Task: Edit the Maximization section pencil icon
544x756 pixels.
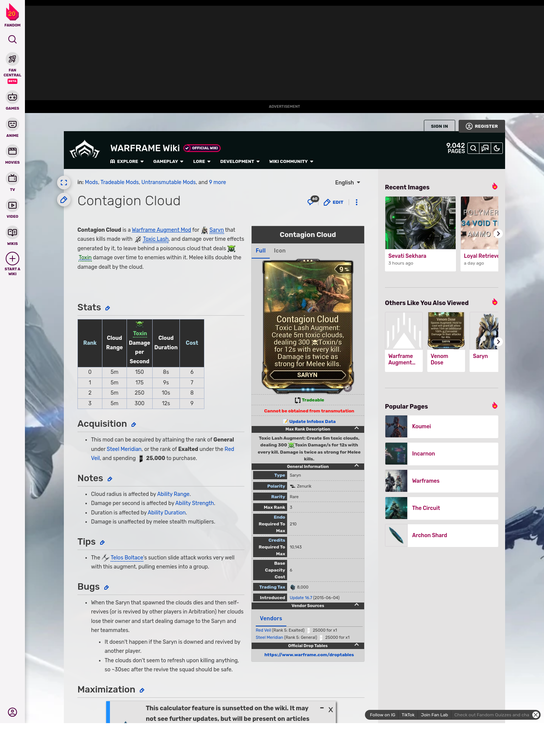Action: pos(142,691)
